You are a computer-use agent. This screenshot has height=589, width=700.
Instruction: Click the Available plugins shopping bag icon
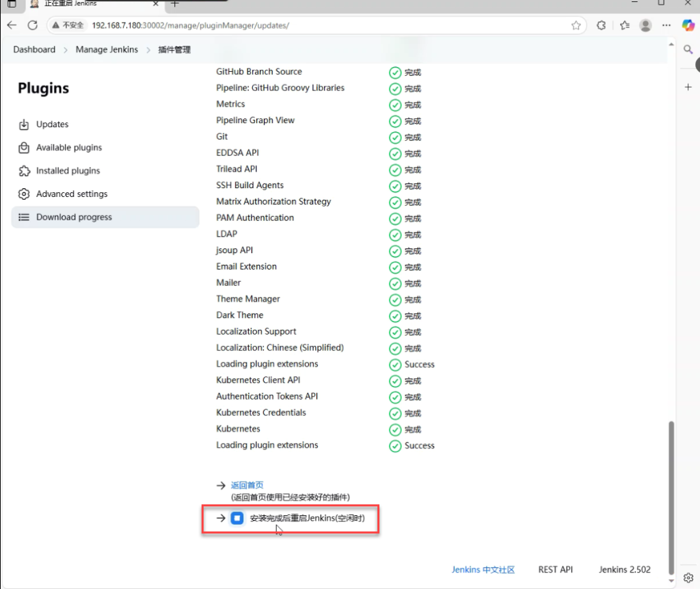pos(24,148)
